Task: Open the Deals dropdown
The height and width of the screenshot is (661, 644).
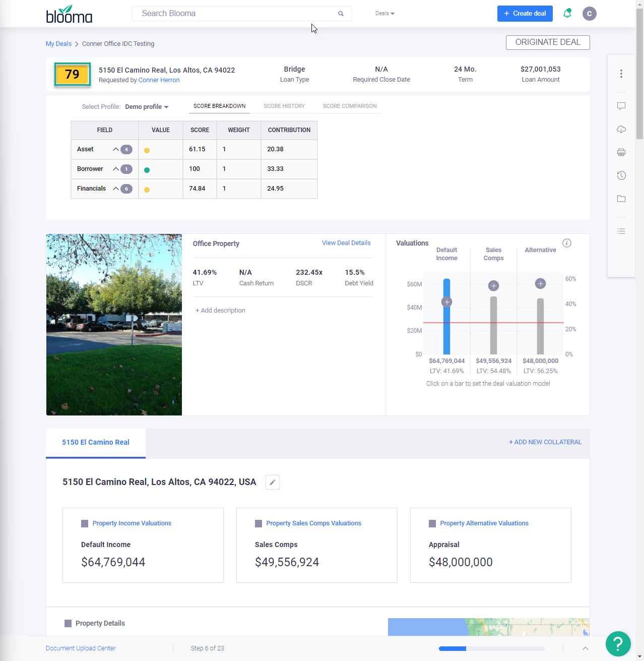Action: coord(385,14)
